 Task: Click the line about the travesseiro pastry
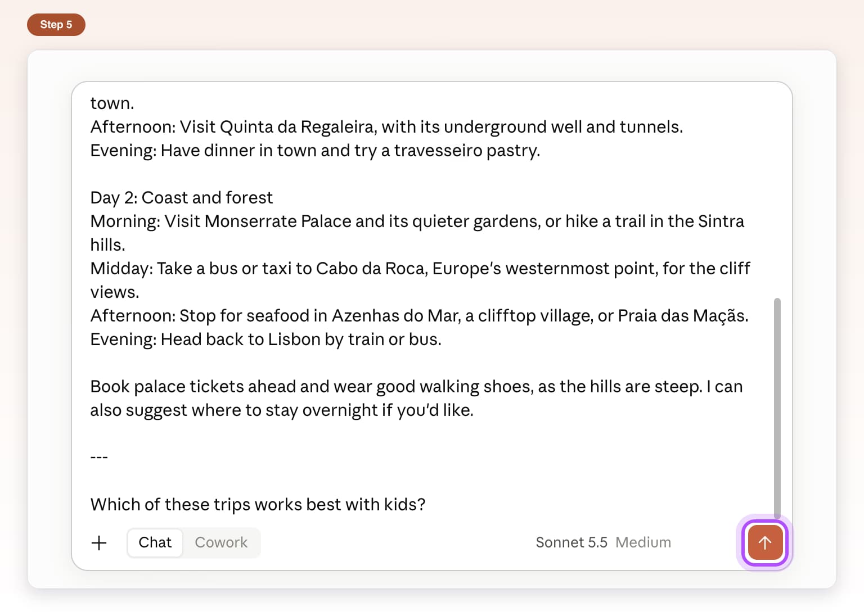point(315,150)
